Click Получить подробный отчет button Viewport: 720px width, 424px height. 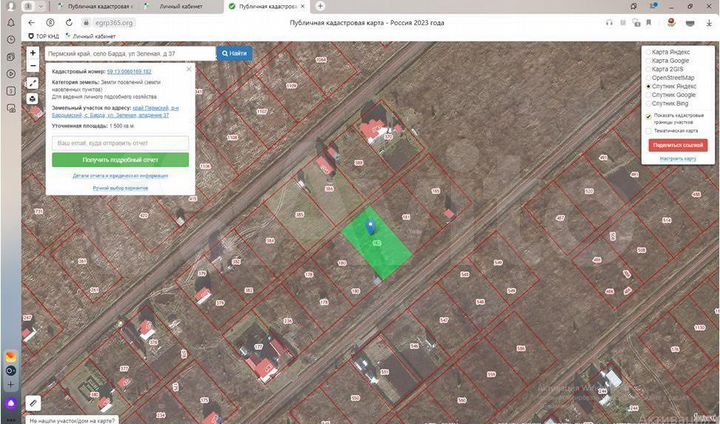pos(120,160)
